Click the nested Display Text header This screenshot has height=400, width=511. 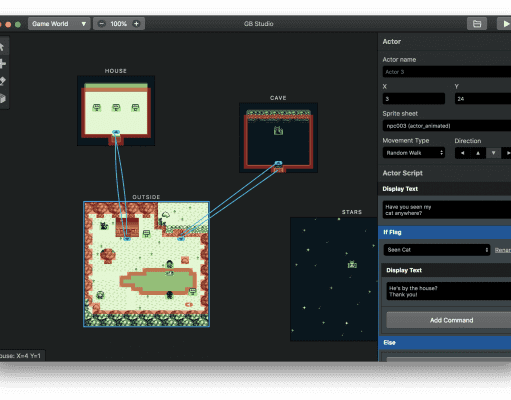pos(446,270)
